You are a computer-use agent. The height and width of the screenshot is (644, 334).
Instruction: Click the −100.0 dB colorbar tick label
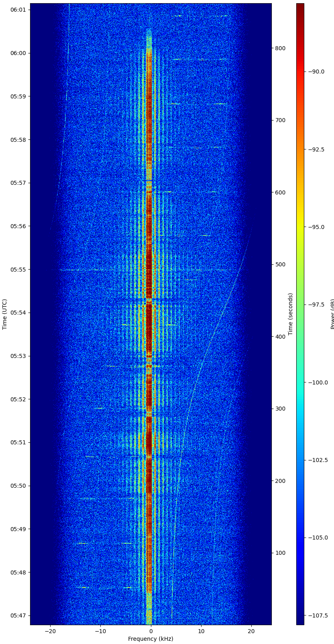[x=318, y=382]
